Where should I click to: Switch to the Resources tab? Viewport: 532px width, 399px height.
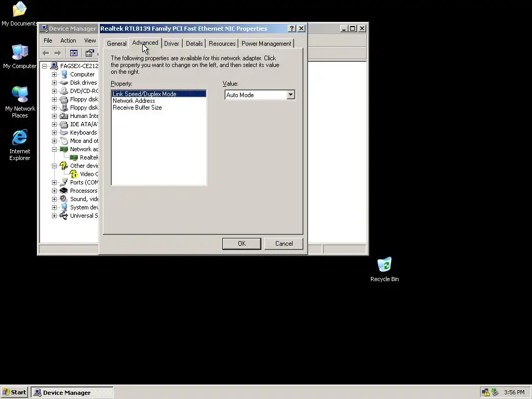[222, 44]
